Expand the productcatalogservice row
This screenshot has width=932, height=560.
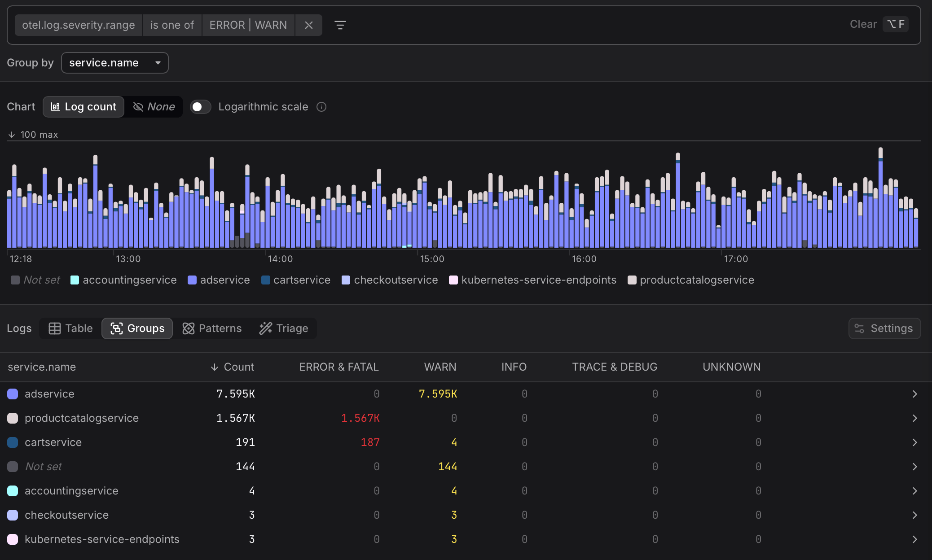pyautogui.click(x=915, y=418)
